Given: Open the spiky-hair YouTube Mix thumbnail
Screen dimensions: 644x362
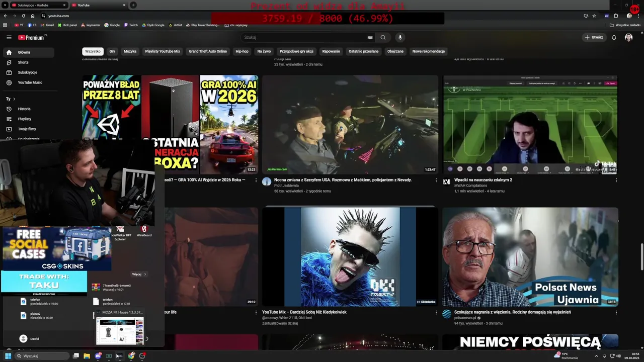Looking at the screenshot, I should click(350, 257).
